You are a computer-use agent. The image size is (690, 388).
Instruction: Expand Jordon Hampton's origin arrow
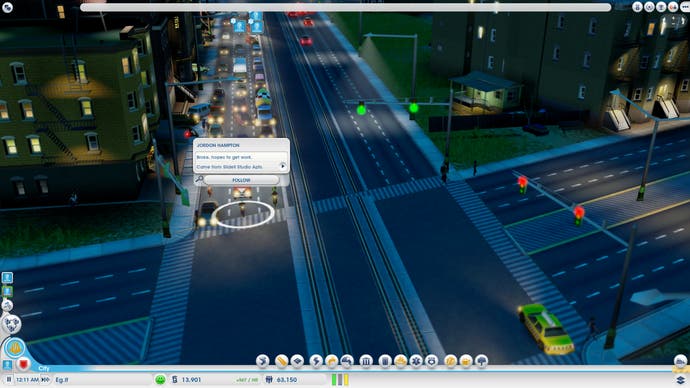(283, 166)
